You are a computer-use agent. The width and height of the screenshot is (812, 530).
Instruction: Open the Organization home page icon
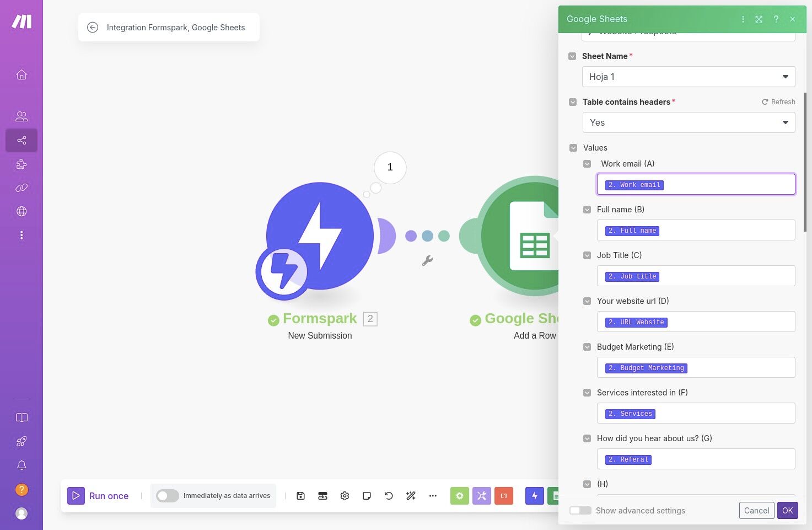tap(21, 75)
